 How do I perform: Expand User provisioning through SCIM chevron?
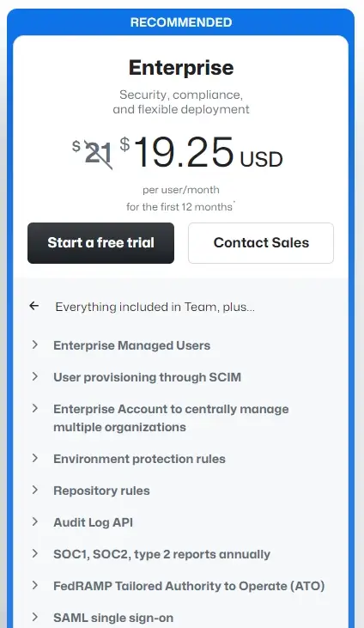point(35,376)
